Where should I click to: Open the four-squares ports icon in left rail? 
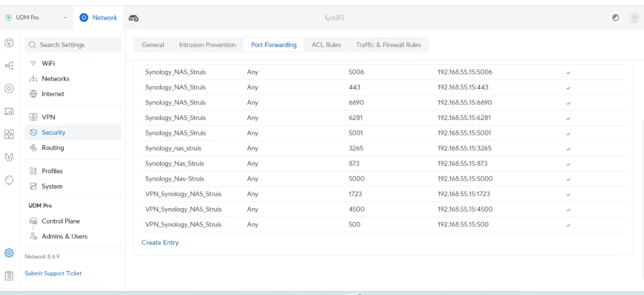tap(9, 134)
